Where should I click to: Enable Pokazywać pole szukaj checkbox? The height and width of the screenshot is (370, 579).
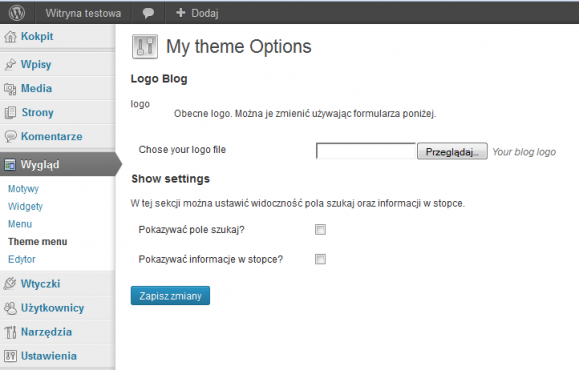(320, 230)
